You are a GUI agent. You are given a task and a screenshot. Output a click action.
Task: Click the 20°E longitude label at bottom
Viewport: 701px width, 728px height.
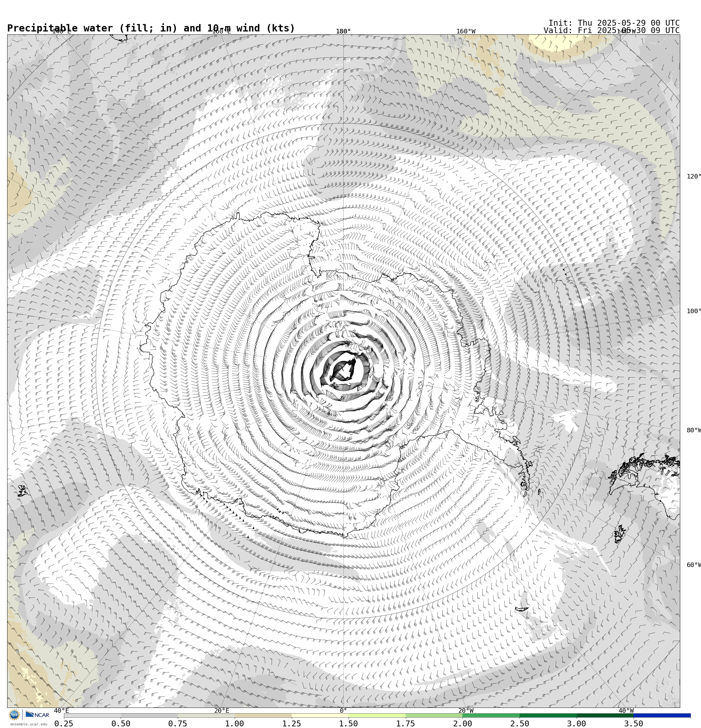point(222,710)
